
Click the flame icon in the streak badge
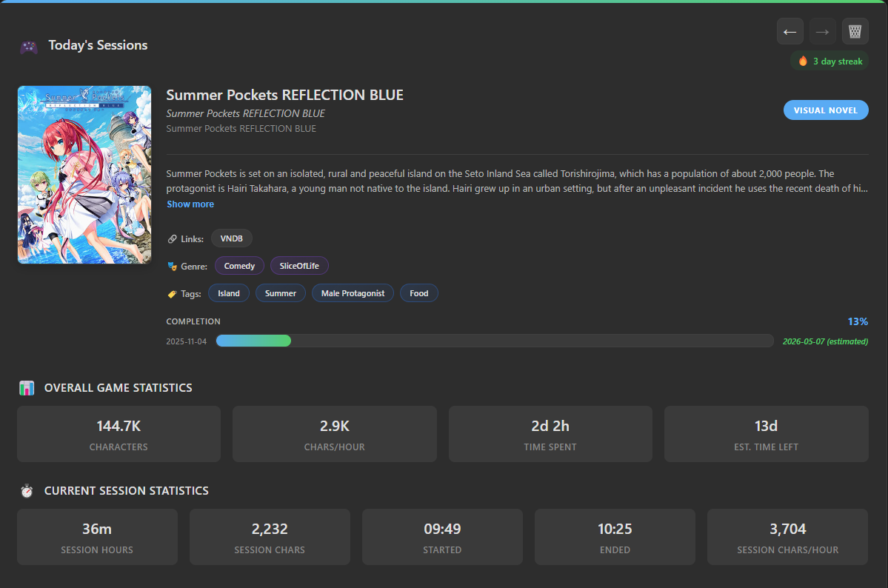803,61
